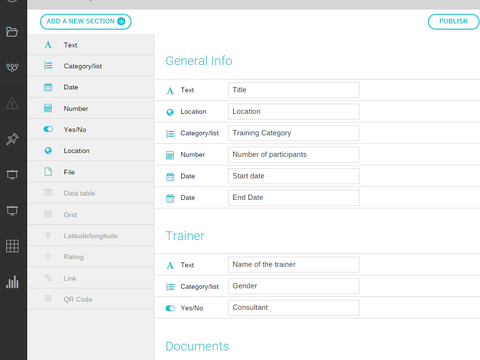Click the Location globe icon in field palette
Image resolution: width=480 pixels, height=360 pixels.
click(48, 151)
